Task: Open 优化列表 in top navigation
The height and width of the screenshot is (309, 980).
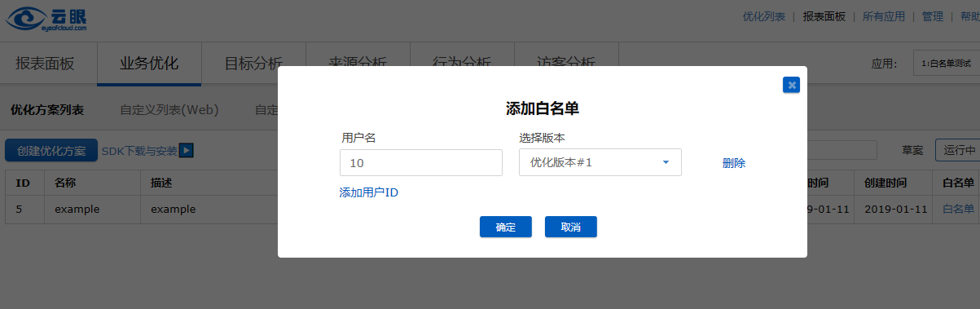Action: pyautogui.click(x=764, y=16)
